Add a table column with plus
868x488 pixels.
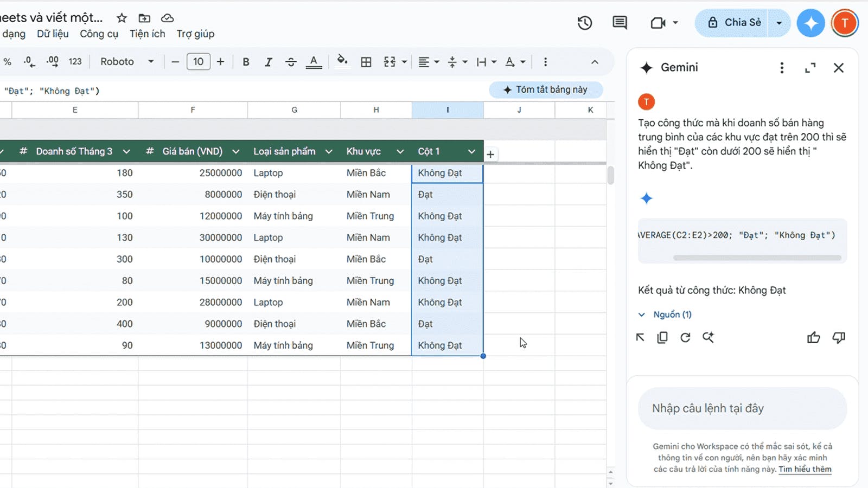pyautogui.click(x=490, y=155)
